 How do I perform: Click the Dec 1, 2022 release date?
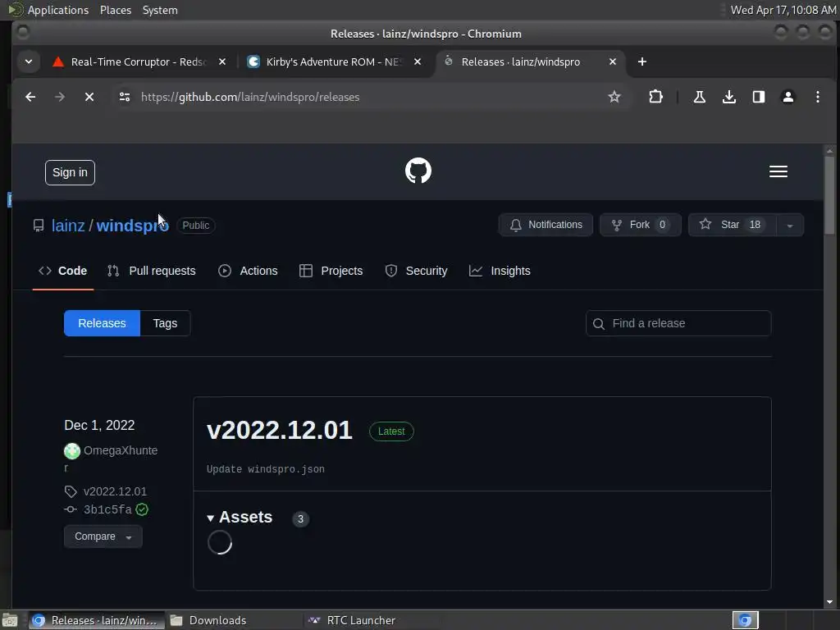(99, 426)
